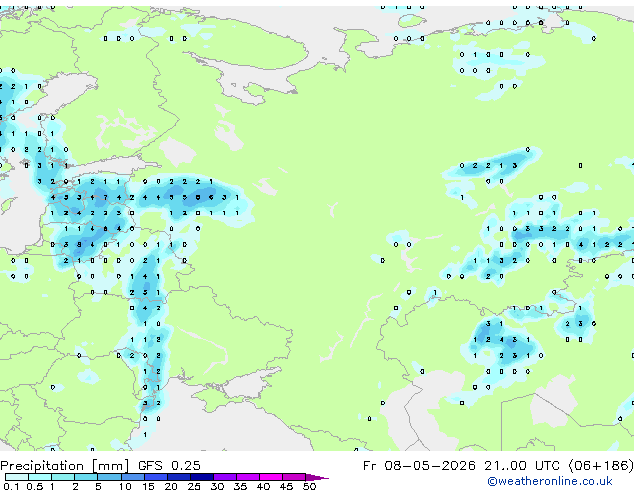Click the 'Fr' weekday label
The width and height of the screenshot is (634, 490).
tap(370, 466)
